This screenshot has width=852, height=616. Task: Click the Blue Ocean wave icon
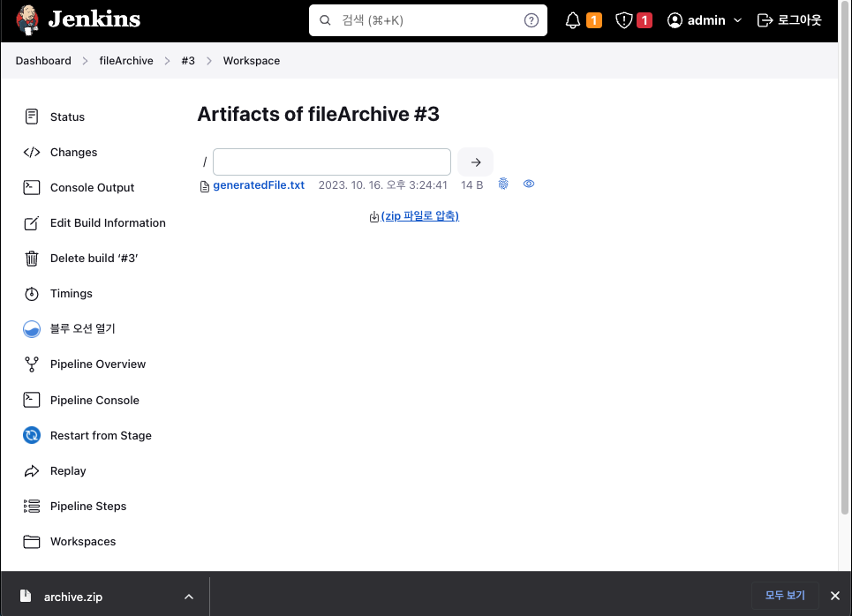[x=32, y=329]
